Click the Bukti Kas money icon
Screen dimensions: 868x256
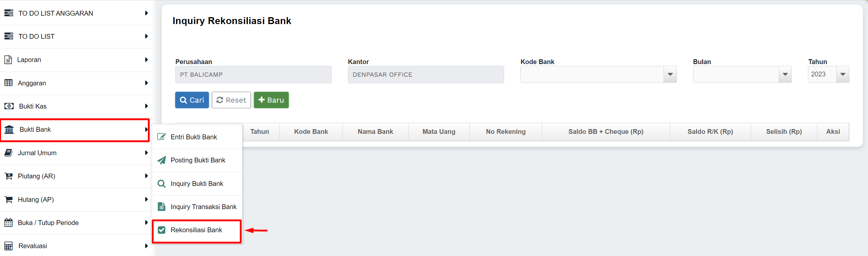pyautogui.click(x=9, y=106)
